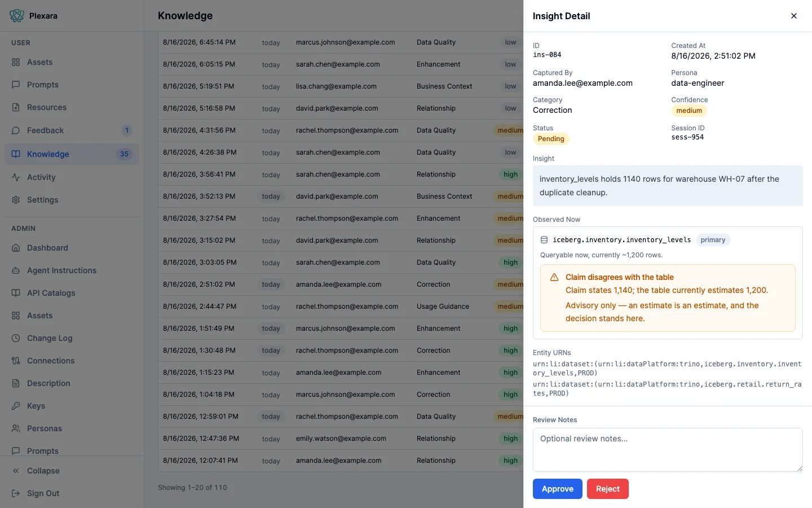Image resolution: width=812 pixels, height=508 pixels.
Task: Open the Knowledge menu item
Action: tap(72, 154)
